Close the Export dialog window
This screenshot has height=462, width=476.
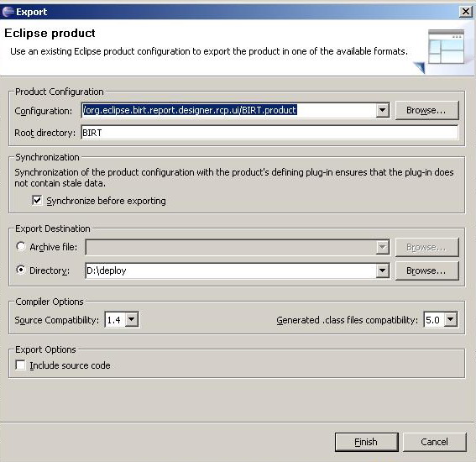click(x=465, y=12)
